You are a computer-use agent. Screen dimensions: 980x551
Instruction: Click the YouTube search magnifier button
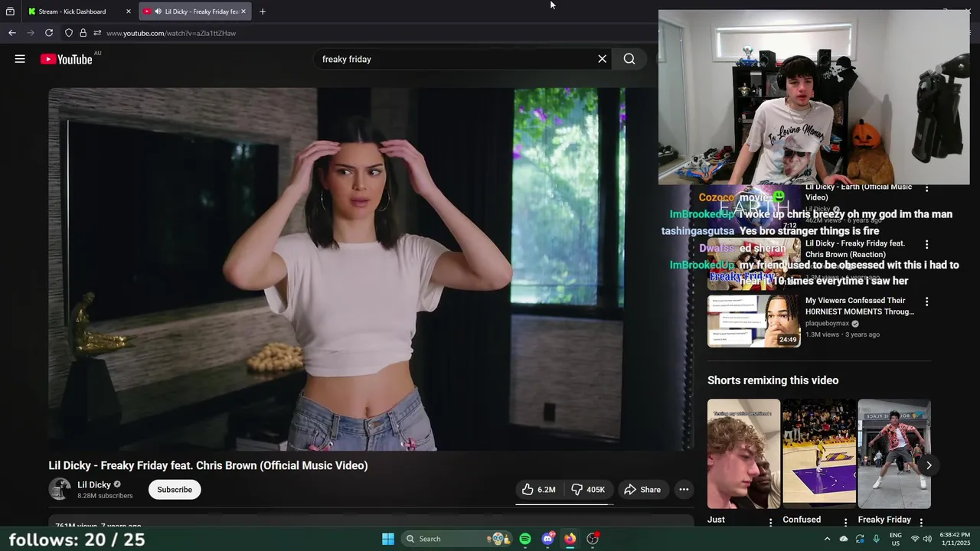(x=629, y=59)
